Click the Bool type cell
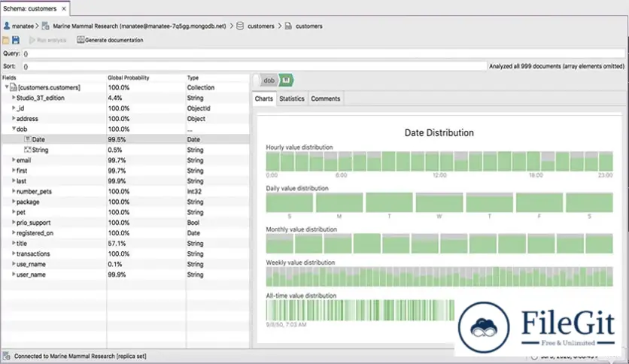The image size is (629, 364). 193,223
